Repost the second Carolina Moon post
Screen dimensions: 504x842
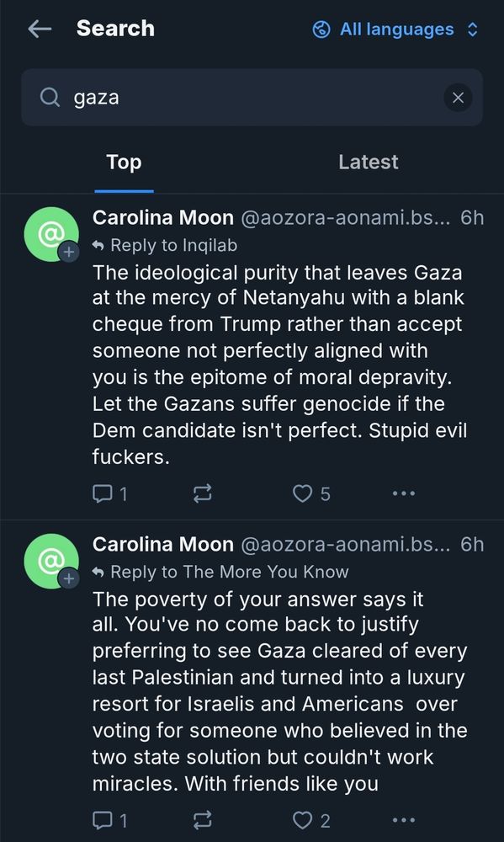[202, 820]
